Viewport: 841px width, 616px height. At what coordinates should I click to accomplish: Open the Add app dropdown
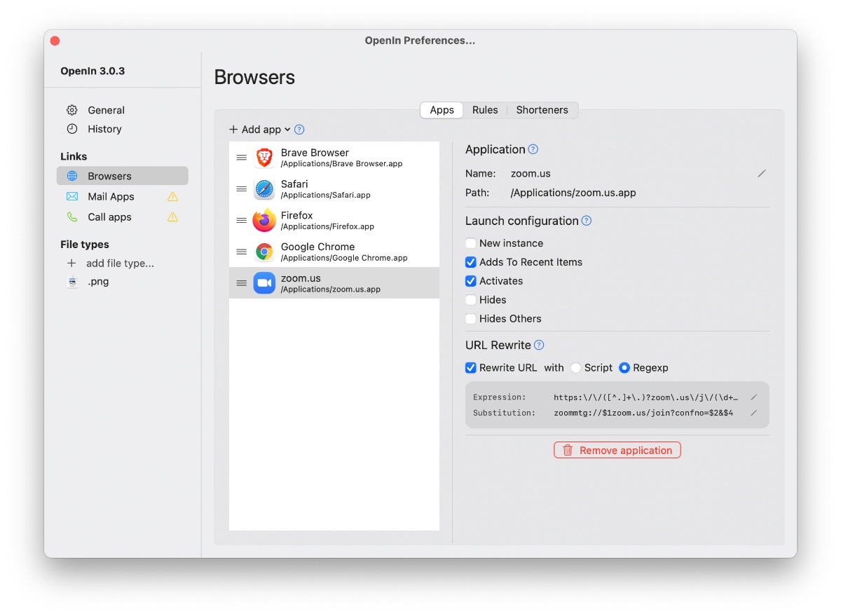pyautogui.click(x=259, y=130)
